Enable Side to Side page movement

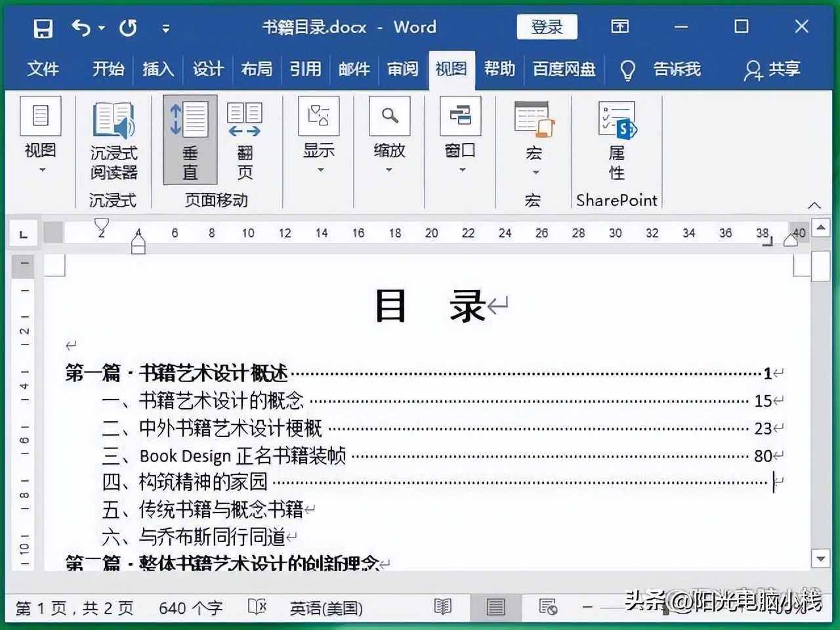pyautogui.click(x=244, y=140)
